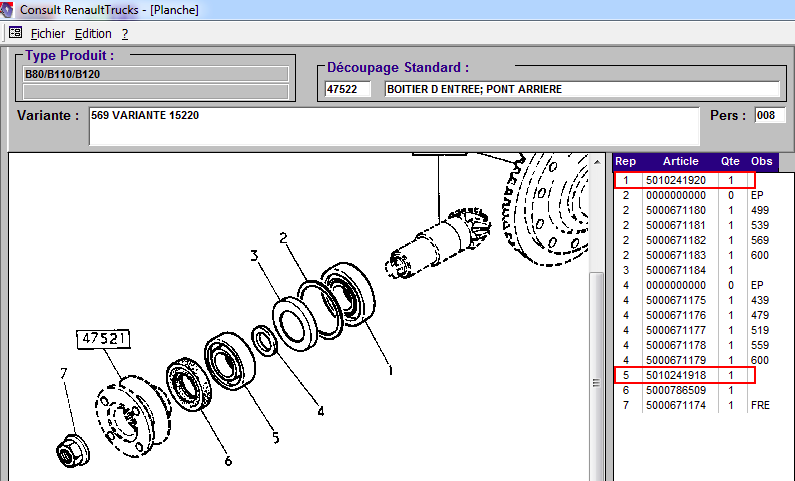Click the document icon left of Fichier
The height and width of the screenshot is (481, 795).
click(15, 33)
